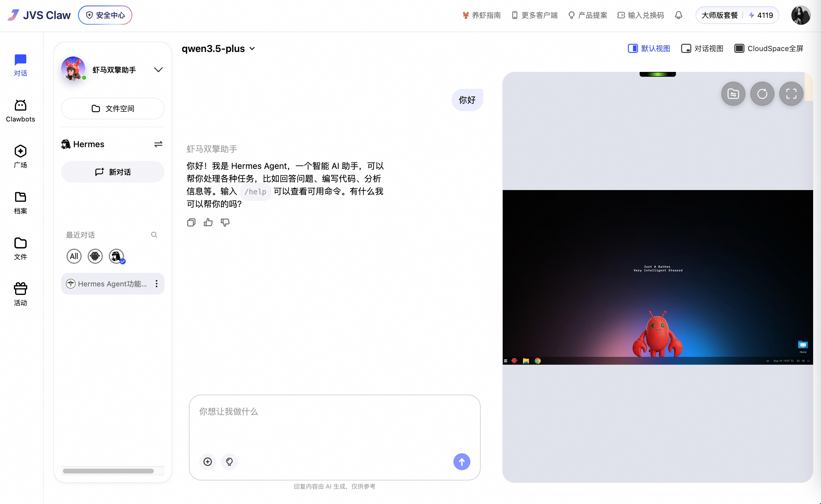Viewport: 821px width, 504px height.
Task: Open the notifications bell
Action: point(678,15)
